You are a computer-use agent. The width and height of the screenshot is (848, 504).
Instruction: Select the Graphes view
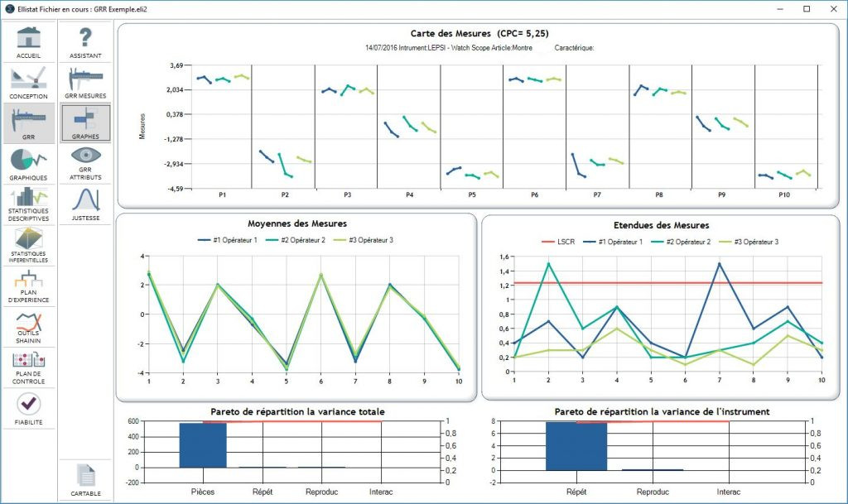85,123
